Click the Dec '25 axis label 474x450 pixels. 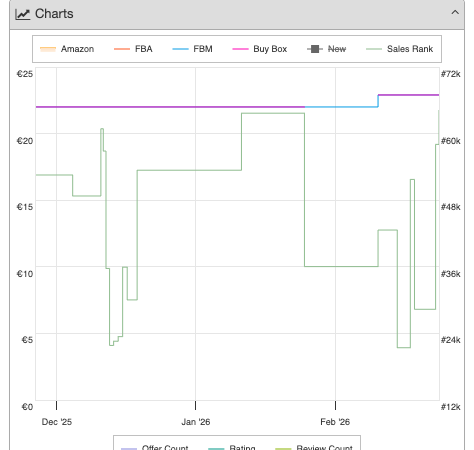[x=57, y=422]
